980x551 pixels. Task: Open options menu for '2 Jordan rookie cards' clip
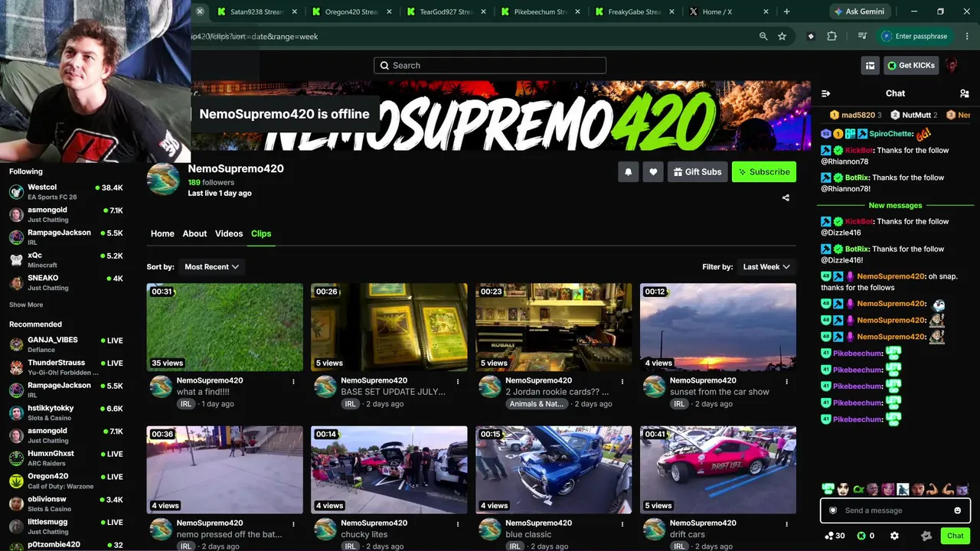pyautogui.click(x=622, y=381)
